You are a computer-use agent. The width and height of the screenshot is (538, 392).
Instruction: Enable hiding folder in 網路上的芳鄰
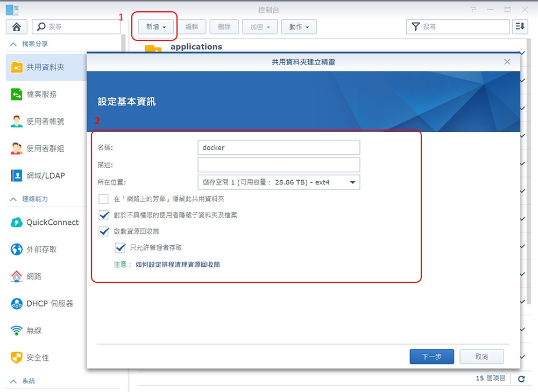point(104,198)
